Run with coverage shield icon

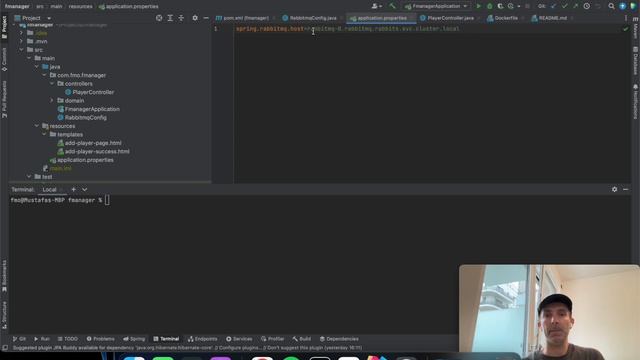point(500,6)
